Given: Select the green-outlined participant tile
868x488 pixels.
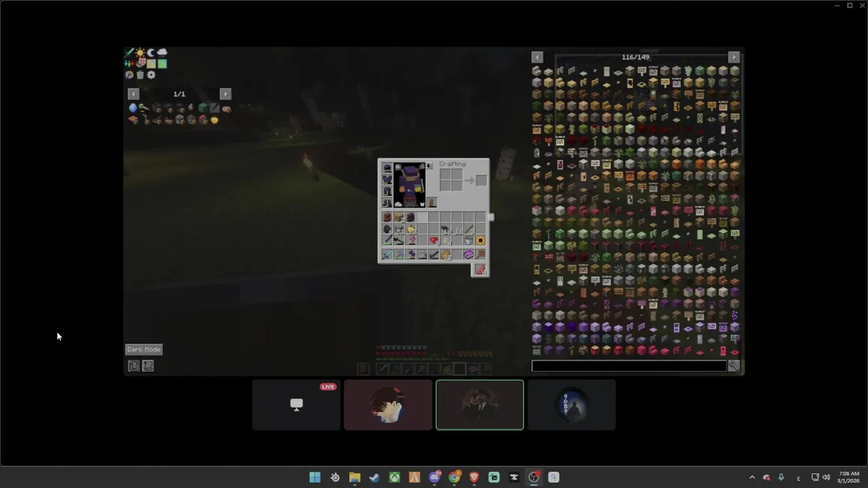Looking at the screenshot, I should coord(480,405).
